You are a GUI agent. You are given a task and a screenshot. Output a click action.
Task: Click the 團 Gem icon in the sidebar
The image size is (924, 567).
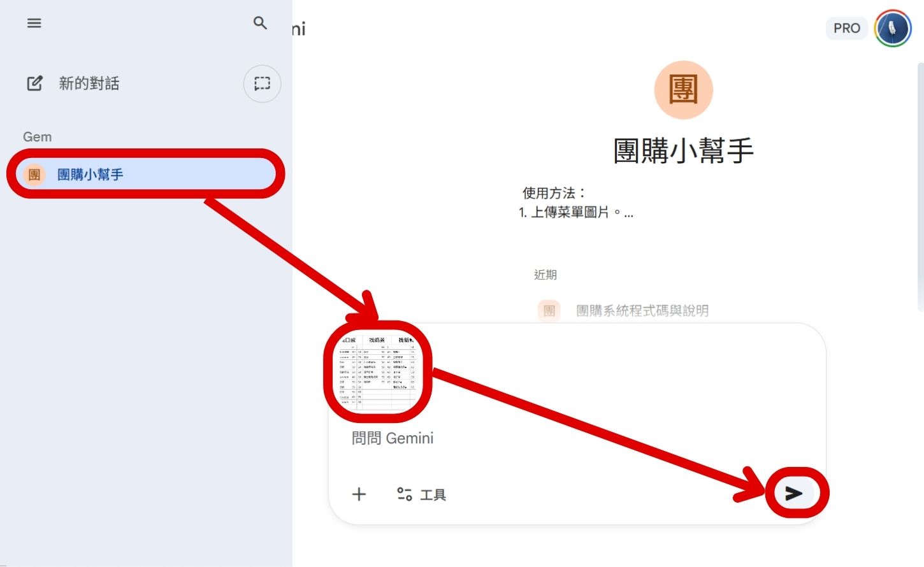(x=34, y=174)
